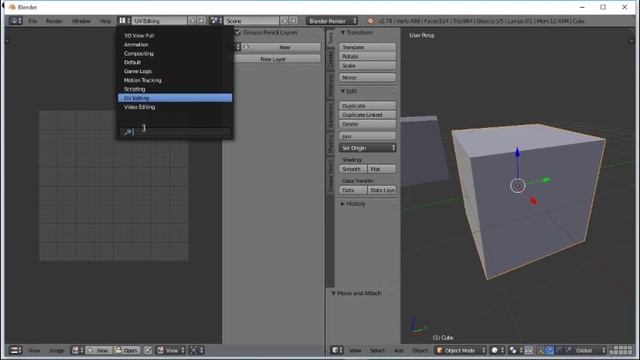640x360 pixels.
Task: Open the Render menu
Action: pyautogui.click(x=54, y=21)
